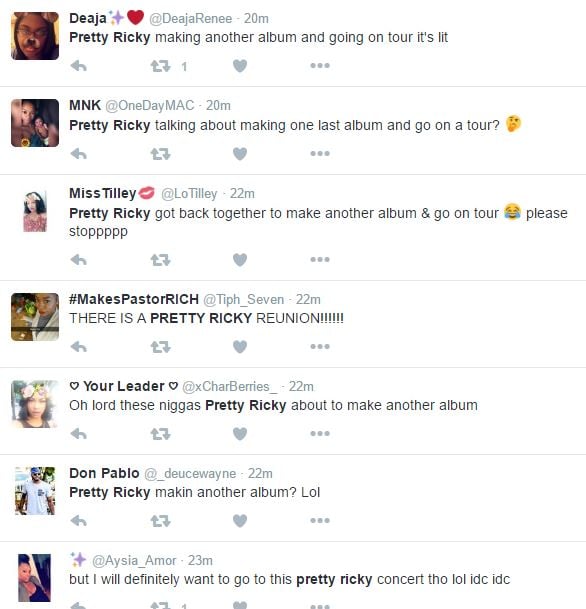View Don Pablo's profile picture
Screen dimensions: 586x609
point(35,491)
